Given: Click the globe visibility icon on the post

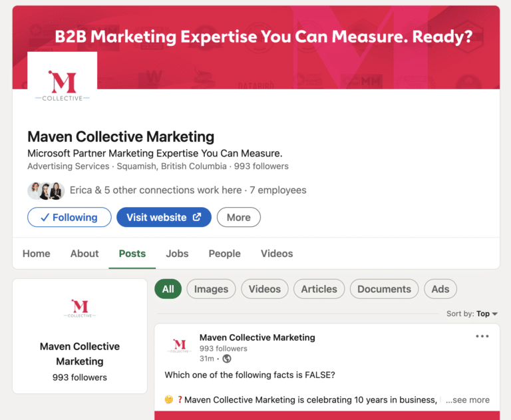Looking at the screenshot, I should 227,359.
